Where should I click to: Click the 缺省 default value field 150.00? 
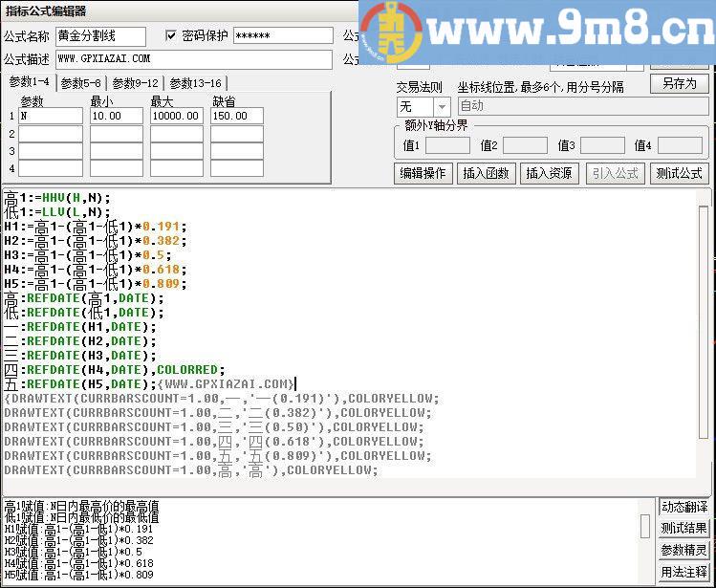click(236, 116)
